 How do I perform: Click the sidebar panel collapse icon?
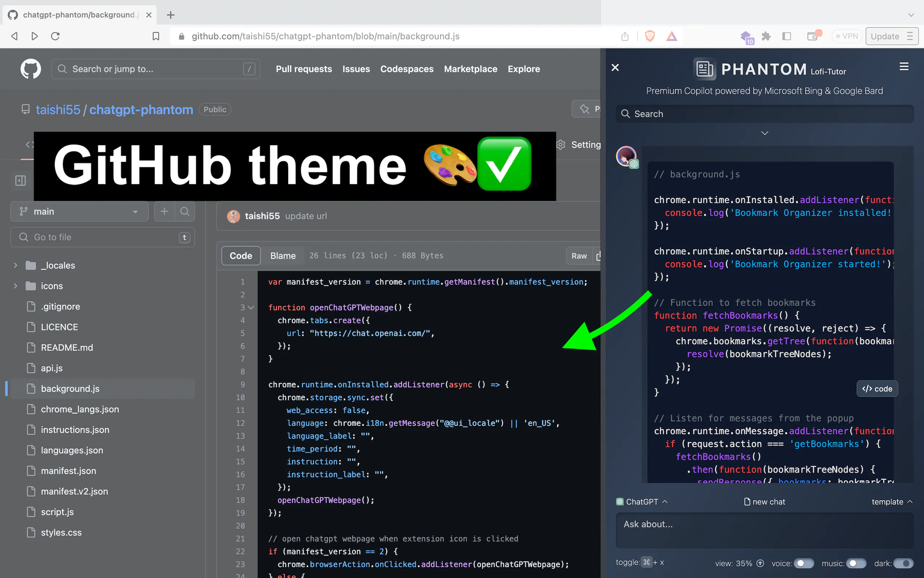[x=21, y=181]
